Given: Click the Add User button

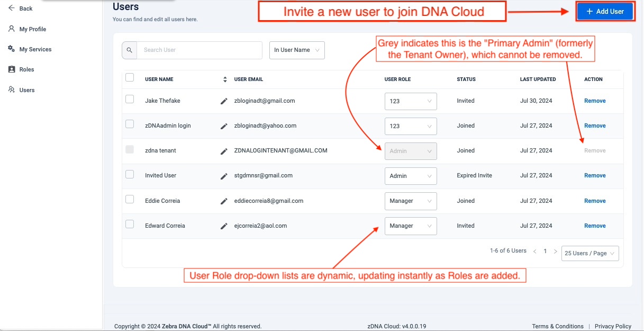Looking at the screenshot, I should pyautogui.click(x=605, y=11).
